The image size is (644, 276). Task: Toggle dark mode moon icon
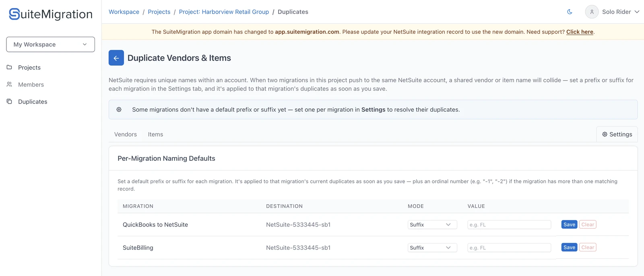tap(570, 12)
